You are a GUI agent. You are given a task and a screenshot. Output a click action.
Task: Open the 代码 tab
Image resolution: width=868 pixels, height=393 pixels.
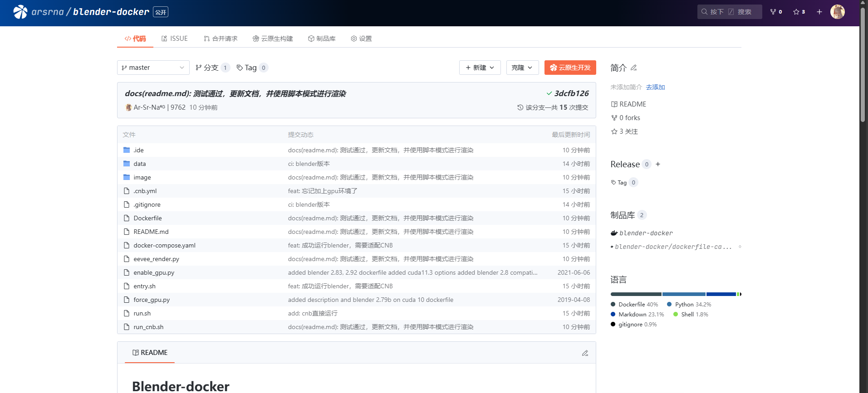(135, 39)
